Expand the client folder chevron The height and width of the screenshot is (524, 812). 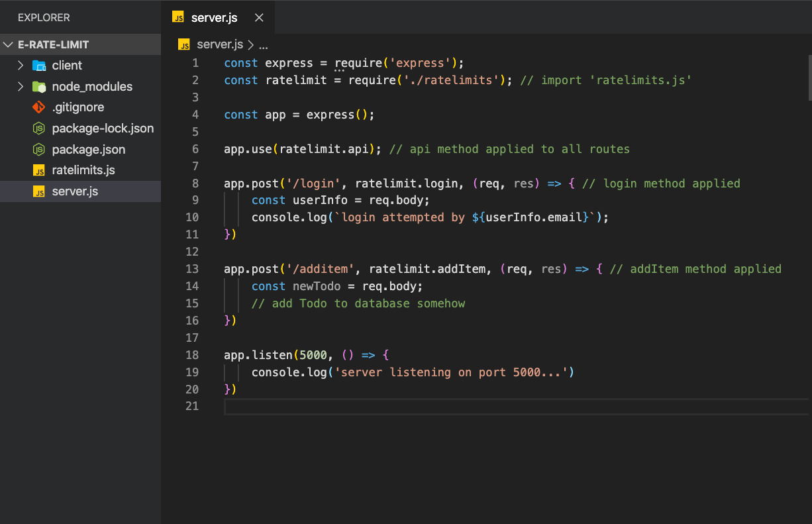coord(21,66)
